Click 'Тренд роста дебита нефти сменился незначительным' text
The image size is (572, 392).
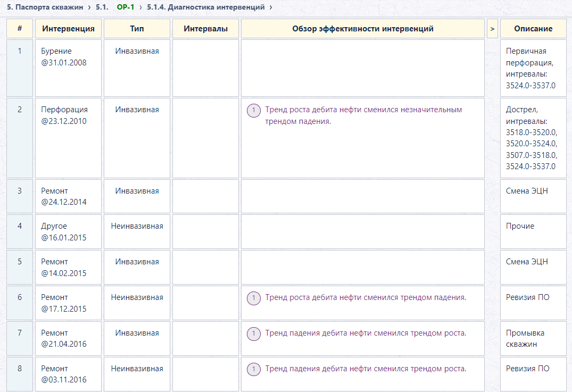point(363,110)
